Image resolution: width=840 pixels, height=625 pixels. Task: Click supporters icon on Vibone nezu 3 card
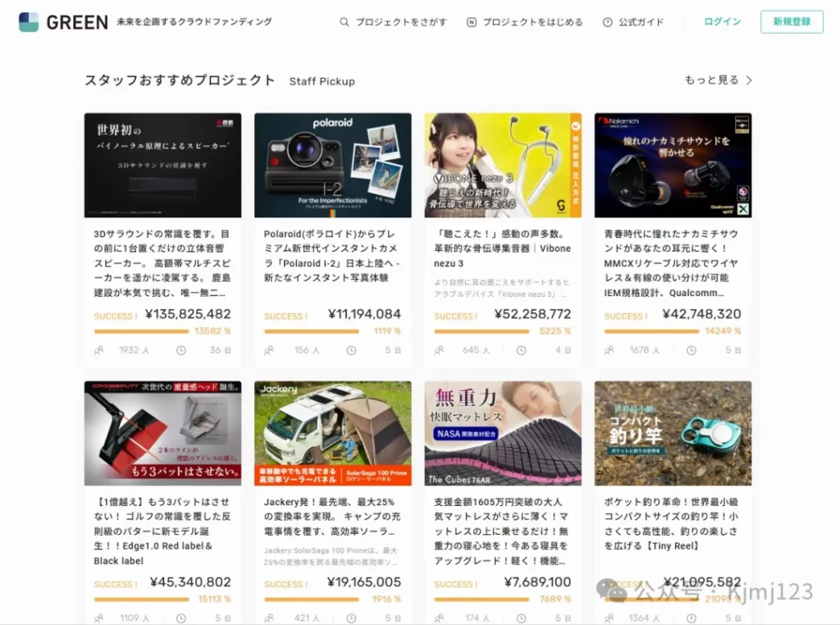440,350
